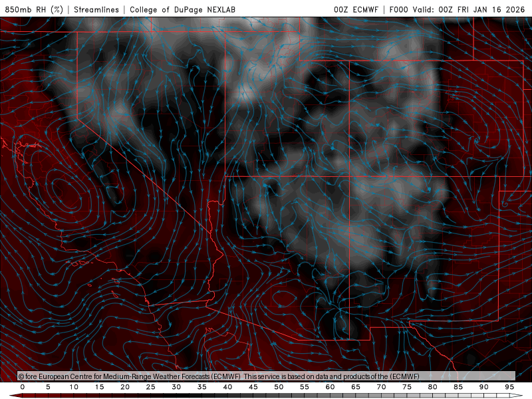Image resolution: width=532 pixels, height=399 pixels.
Task: Click "F000 Valid: 00Z FRI JAN 16 2026" text
Action: (x=457, y=9)
